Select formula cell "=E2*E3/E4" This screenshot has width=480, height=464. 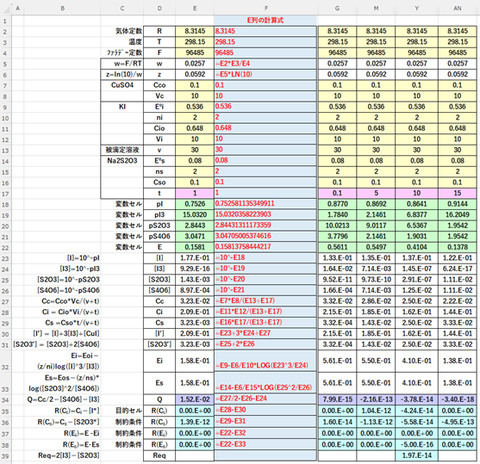pyautogui.click(x=266, y=64)
